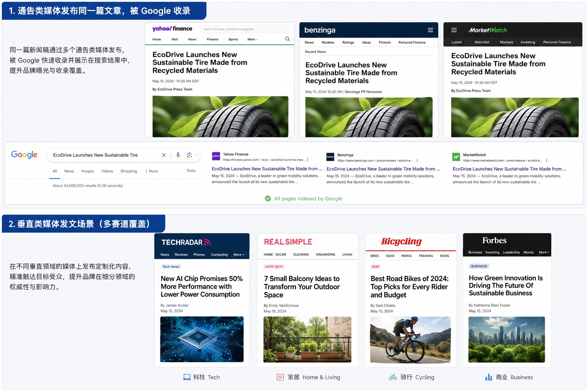Open the MarketWatch search result title link
The image size is (588, 392).
click(510, 169)
